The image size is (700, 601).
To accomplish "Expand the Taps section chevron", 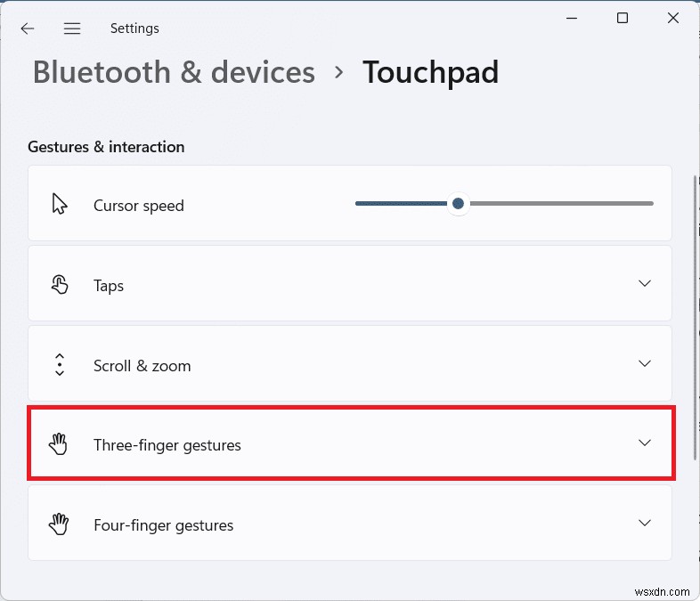I will pyautogui.click(x=645, y=283).
